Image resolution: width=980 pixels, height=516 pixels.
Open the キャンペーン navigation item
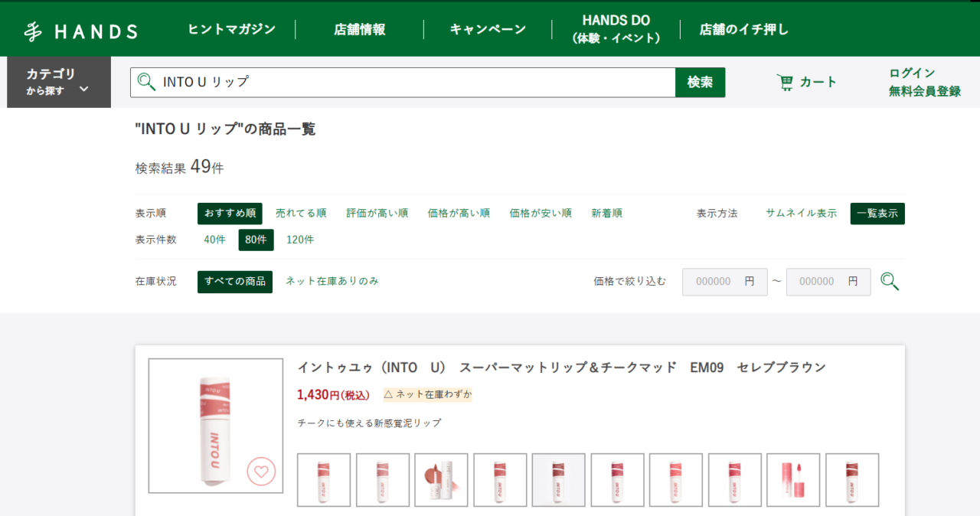[488, 29]
